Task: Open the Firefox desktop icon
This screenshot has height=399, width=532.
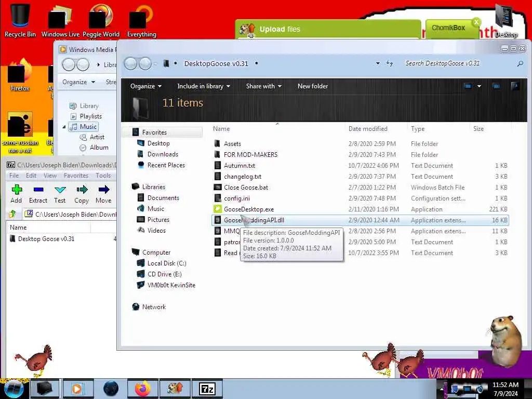Action: pos(20,75)
